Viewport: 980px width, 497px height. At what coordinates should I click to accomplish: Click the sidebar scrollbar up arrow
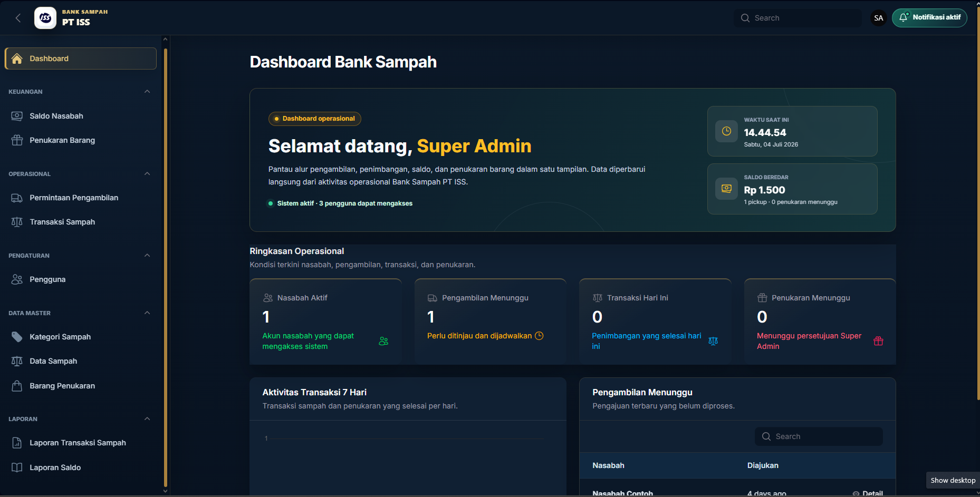pos(166,39)
